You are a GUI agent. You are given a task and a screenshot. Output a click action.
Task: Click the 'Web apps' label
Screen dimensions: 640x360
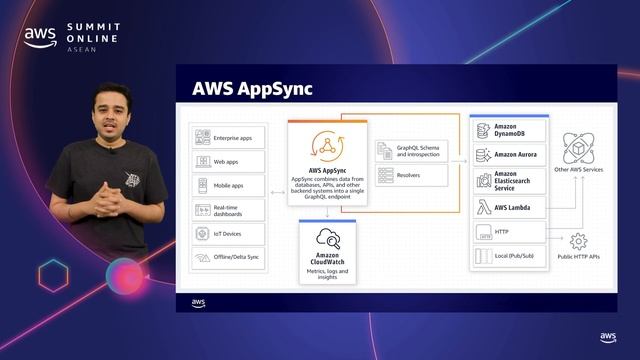tap(226, 162)
